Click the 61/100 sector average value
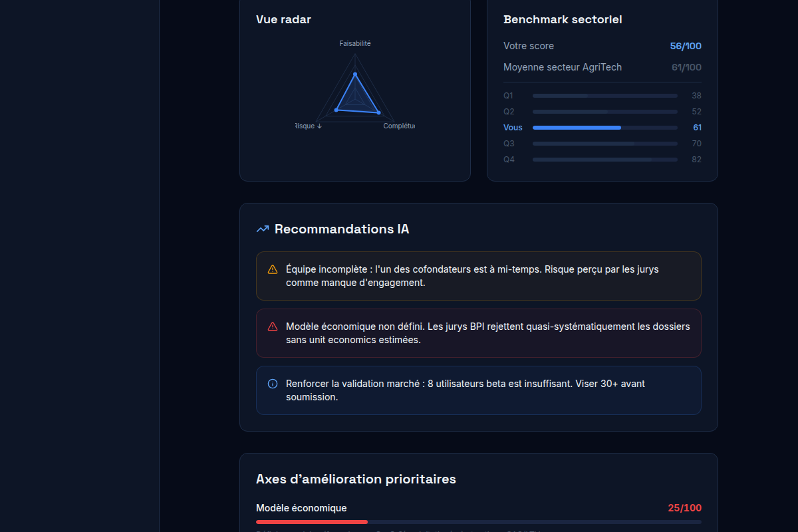The width and height of the screenshot is (798, 532). [686, 67]
